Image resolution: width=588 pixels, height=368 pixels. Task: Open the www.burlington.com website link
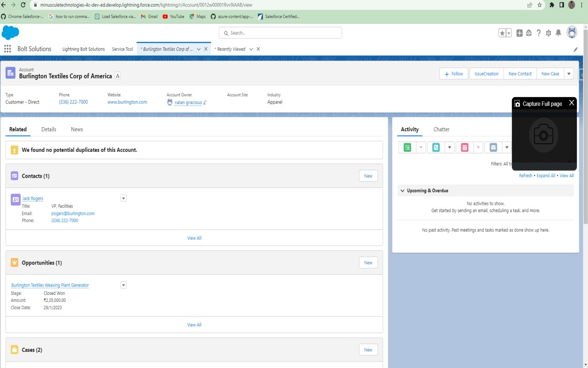point(127,102)
